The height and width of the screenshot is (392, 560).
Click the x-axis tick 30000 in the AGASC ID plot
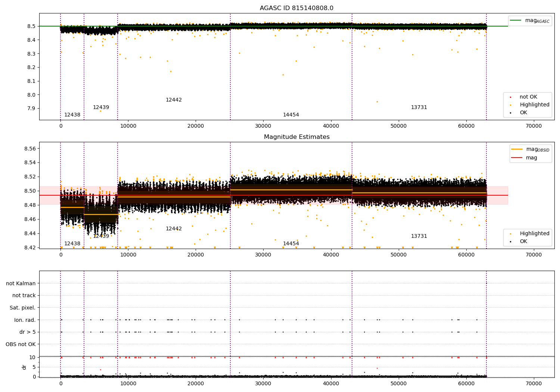coord(263,126)
